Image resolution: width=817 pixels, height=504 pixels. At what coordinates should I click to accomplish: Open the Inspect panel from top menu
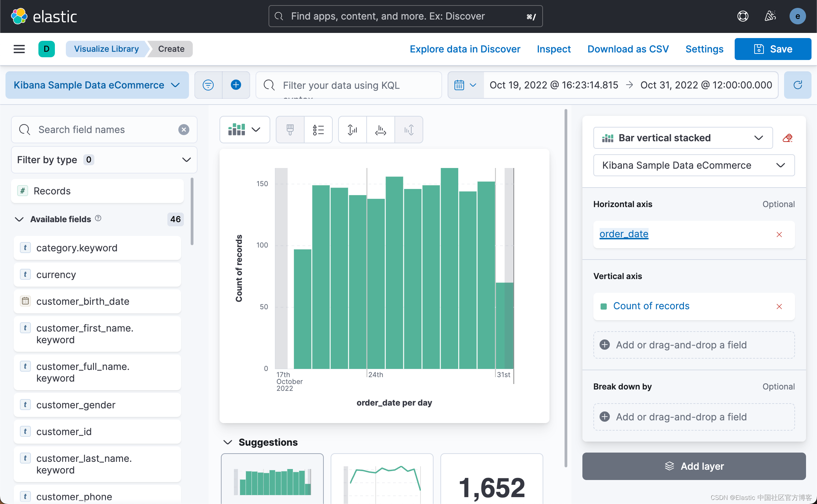coord(553,49)
